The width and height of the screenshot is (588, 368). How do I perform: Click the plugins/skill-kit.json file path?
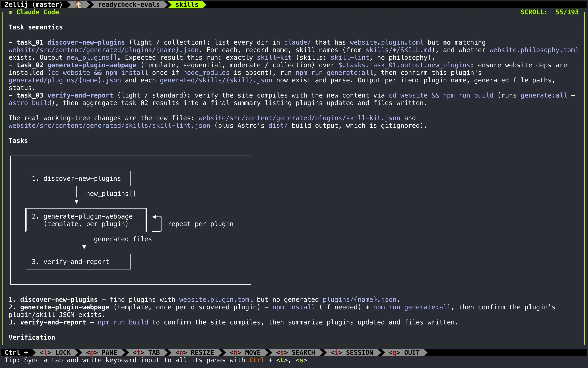299,118
